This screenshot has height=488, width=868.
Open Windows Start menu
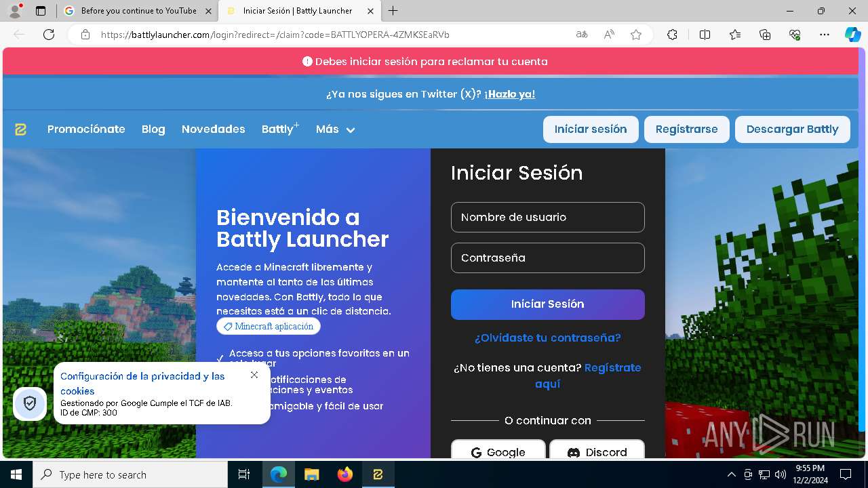[x=16, y=474]
